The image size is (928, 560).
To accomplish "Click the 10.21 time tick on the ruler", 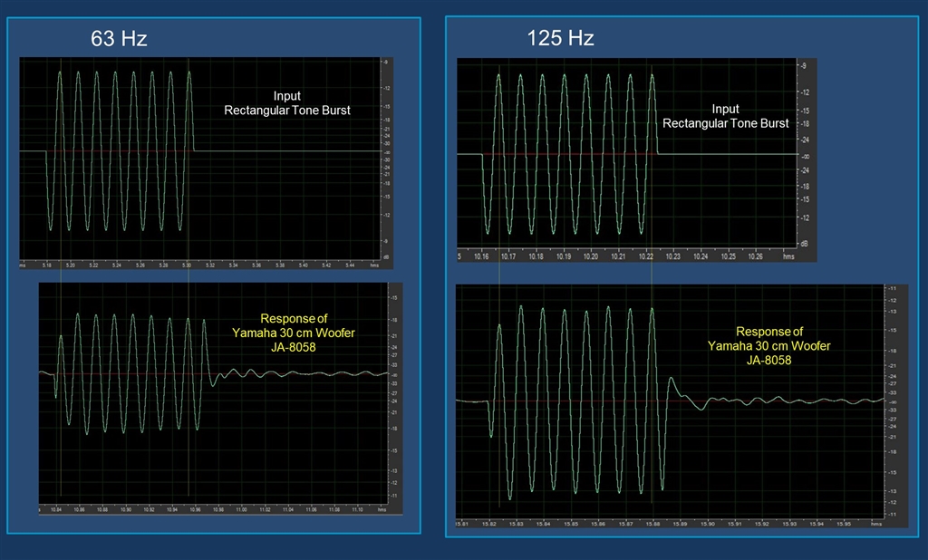I will click(618, 257).
